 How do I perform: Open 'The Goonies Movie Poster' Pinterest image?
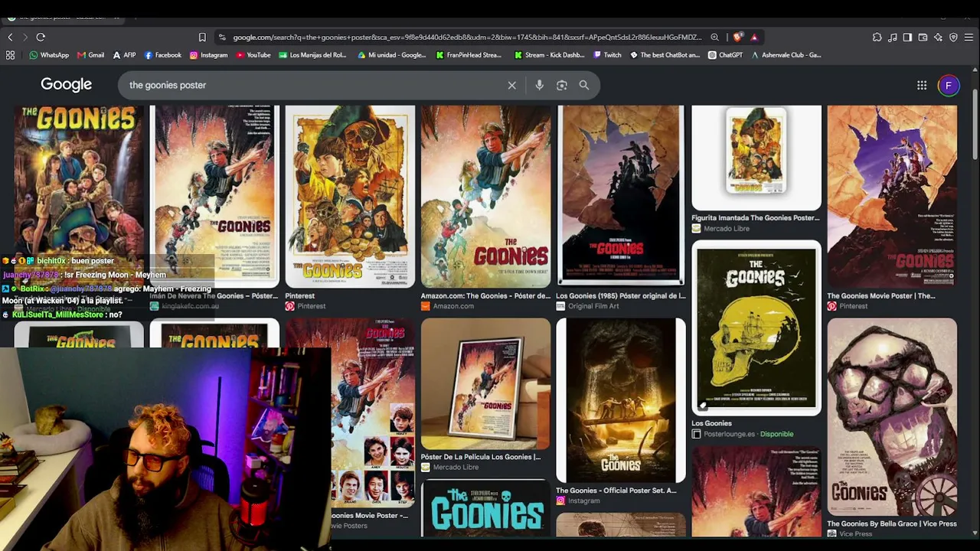tap(892, 197)
